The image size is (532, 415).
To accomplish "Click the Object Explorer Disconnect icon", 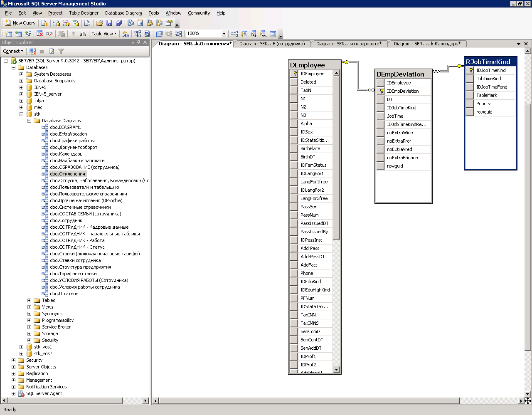I will (32, 51).
